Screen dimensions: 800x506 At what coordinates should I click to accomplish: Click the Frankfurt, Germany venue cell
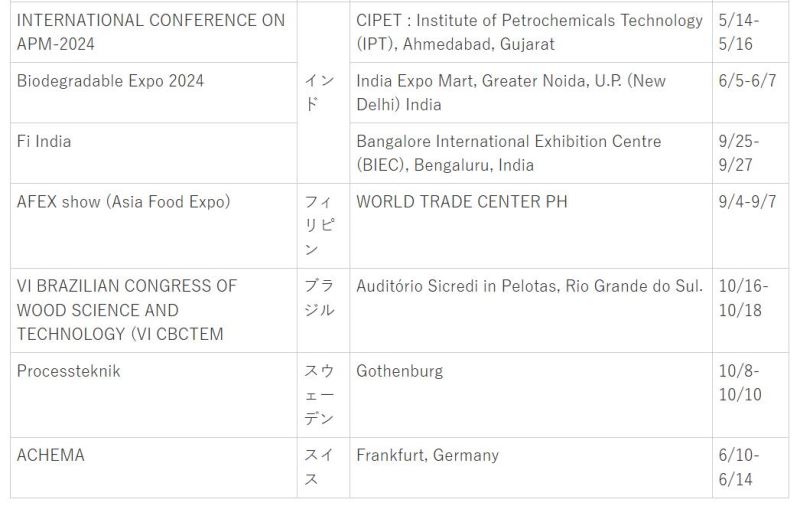tap(427, 455)
